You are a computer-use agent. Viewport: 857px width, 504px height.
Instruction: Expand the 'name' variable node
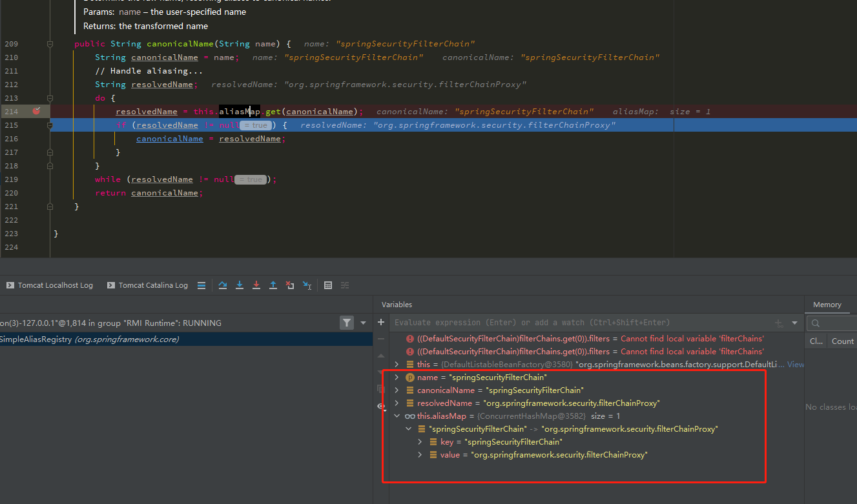[x=397, y=378]
